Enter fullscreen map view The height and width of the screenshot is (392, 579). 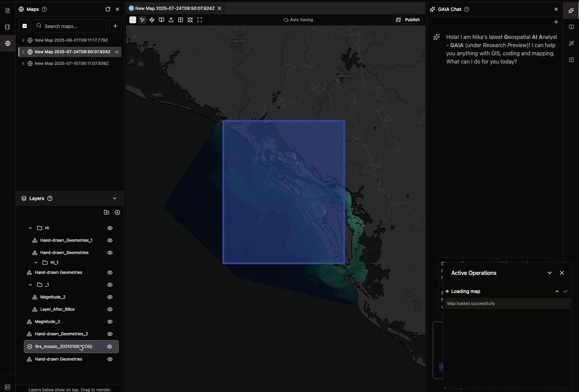[x=200, y=20]
